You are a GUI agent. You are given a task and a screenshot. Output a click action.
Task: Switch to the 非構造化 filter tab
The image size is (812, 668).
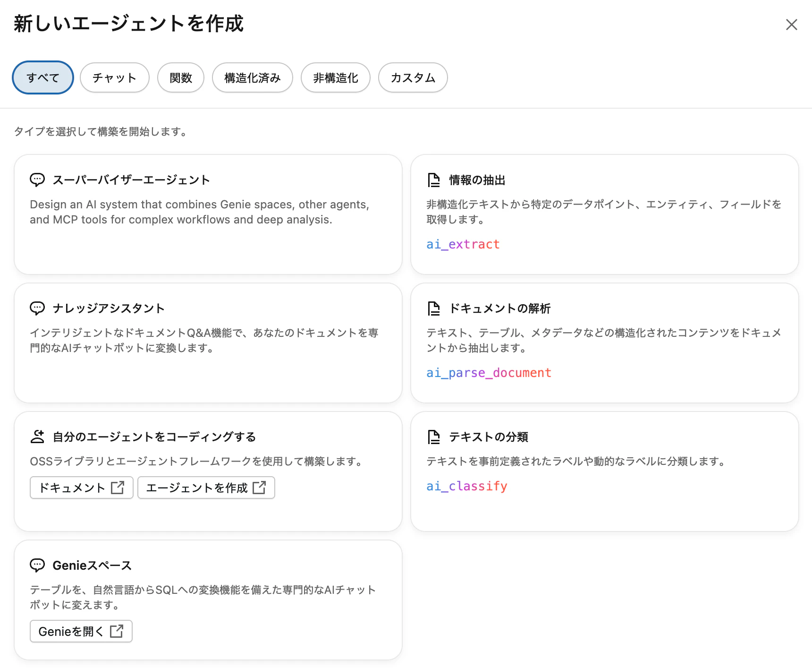tap(336, 77)
